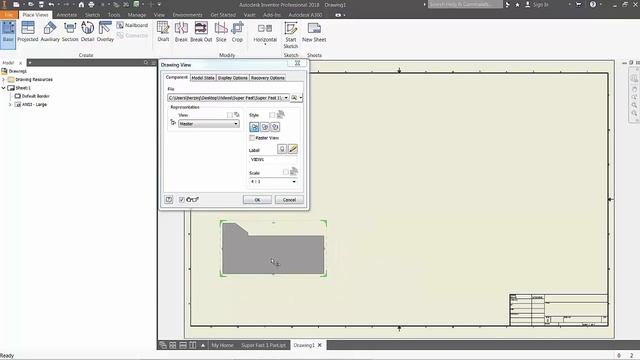Viewport: 640px width, 360px height.
Task: Switch to the Manage ribbon tab
Action: pyautogui.click(x=137, y=15)
